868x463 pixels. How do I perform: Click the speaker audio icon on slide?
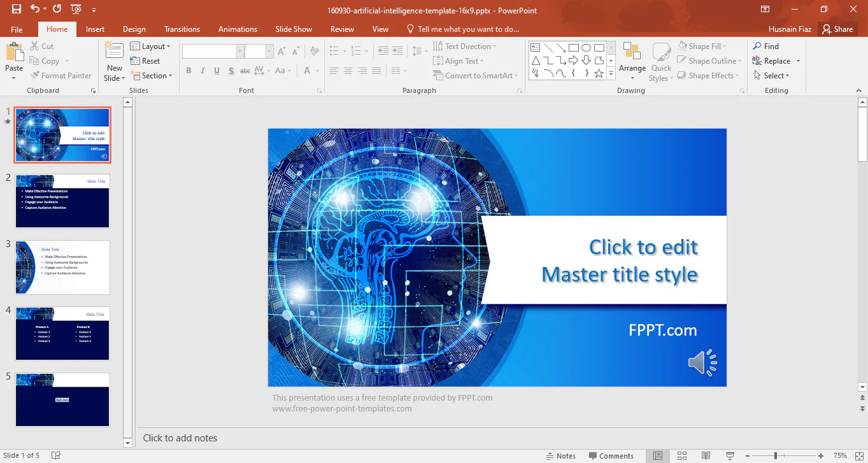coord(702,362)
